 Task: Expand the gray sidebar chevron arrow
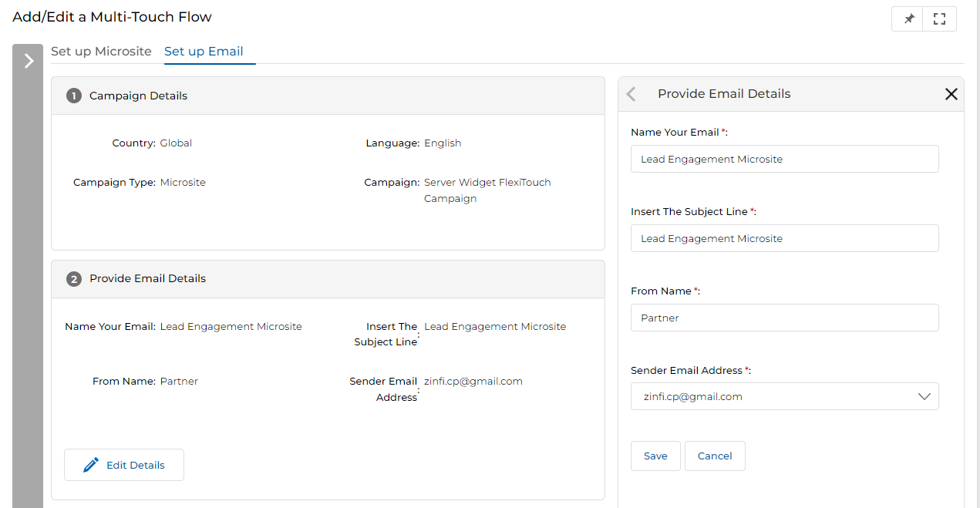click(29, 61)
